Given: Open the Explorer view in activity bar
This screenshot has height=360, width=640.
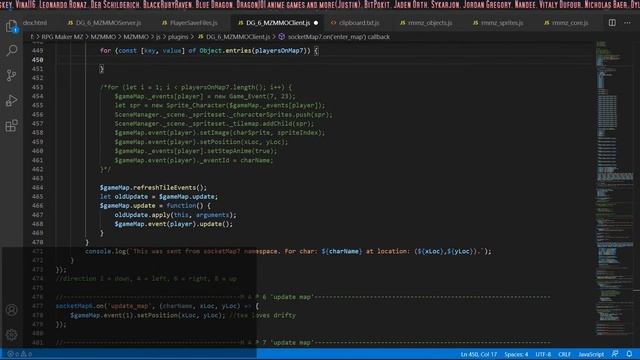Looking at the screenshot, I should (11, 27).
